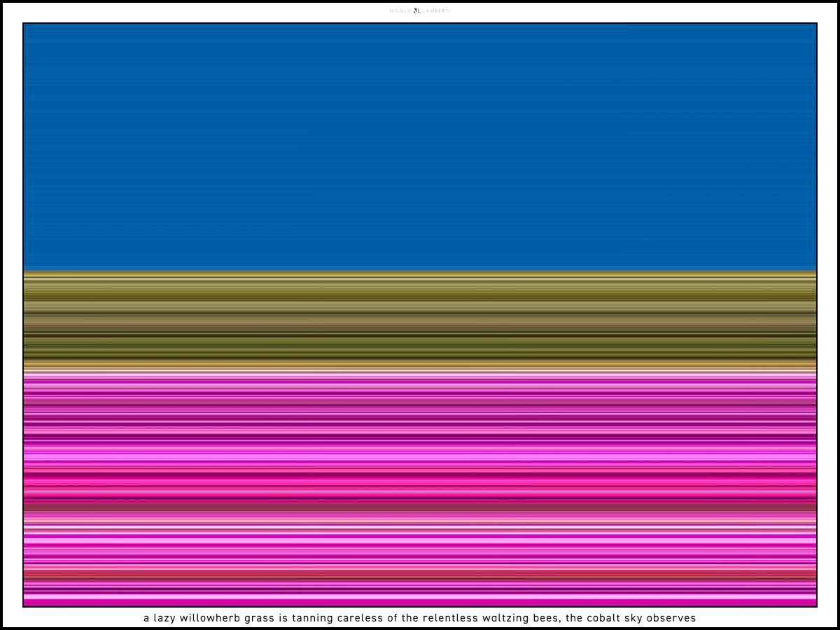Click the LAMBERTI text right of logo
Viewport: 840px width, 630px height.
tap(436, 11)
